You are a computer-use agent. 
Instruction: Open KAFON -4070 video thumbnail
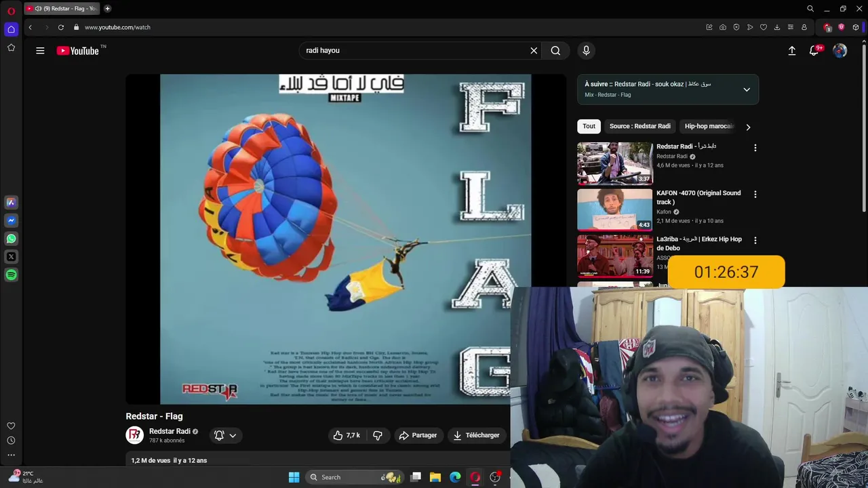pyautogui.click(x=615, y=209)
